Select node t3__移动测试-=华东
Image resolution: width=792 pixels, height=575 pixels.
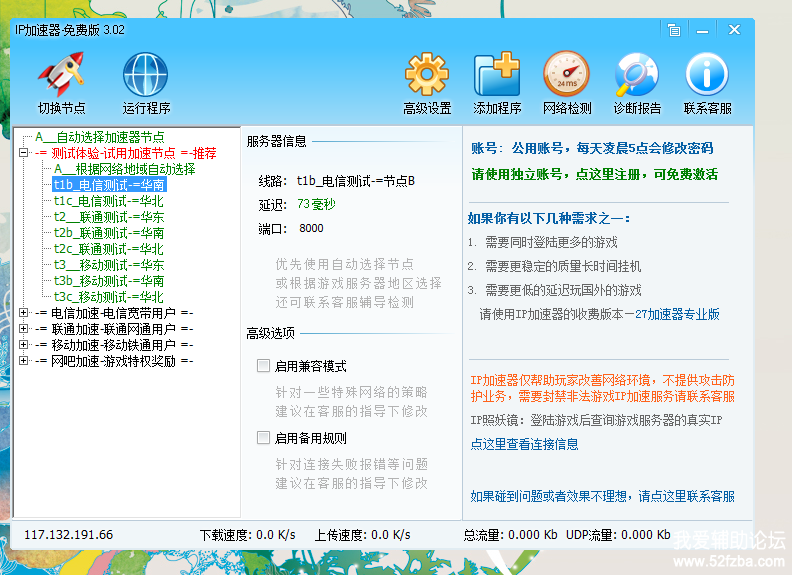click(109, 265)
